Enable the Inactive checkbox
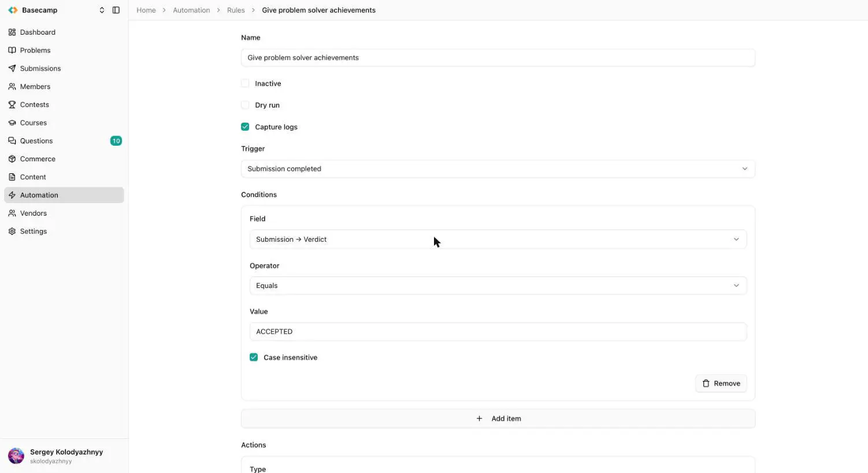The width and height of the screenshot is (868, 473). click(x=245, y=83)
